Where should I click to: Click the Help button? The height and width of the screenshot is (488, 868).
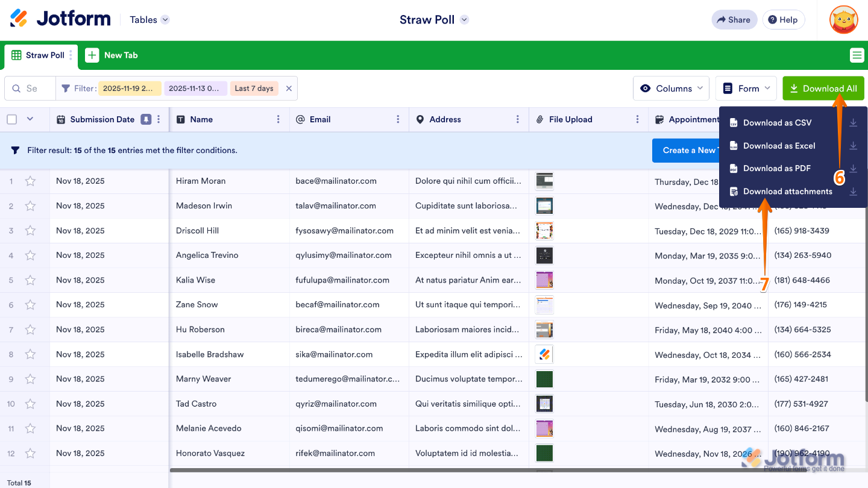point(783,19)
